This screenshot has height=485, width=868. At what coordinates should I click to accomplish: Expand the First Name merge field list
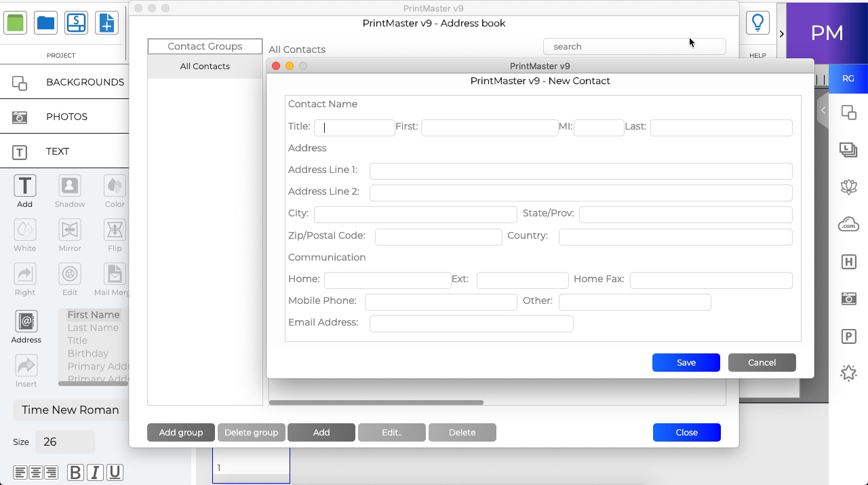pos(93,314)
